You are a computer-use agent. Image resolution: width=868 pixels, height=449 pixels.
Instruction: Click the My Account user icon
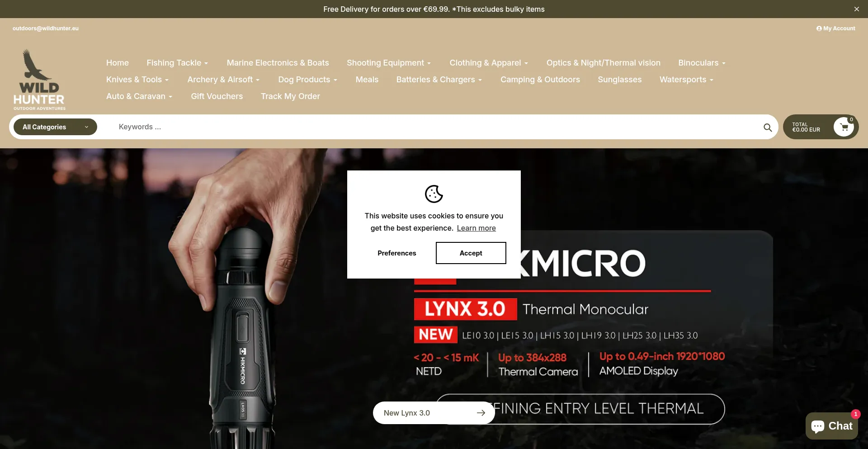pyautogui.click(x=819, y=28)
